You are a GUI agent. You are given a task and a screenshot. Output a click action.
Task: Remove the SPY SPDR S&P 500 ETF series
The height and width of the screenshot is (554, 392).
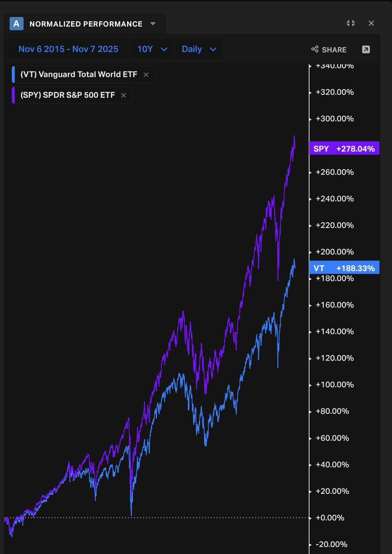coord(124,95)
